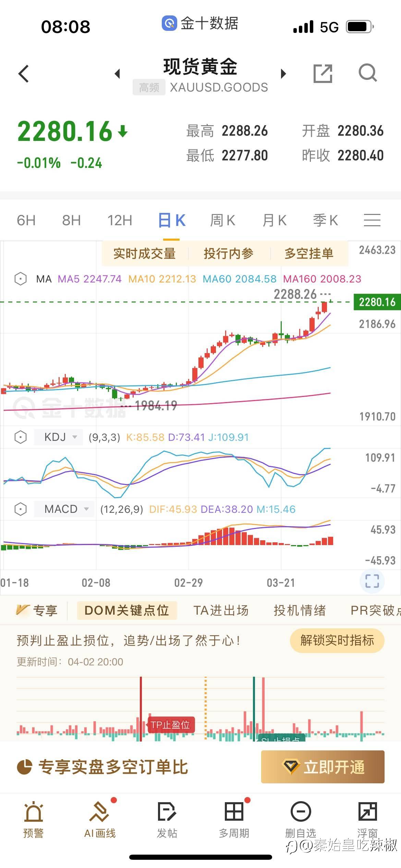Select the TA进出场 tab
401x868 pixels.
[221, 611]
